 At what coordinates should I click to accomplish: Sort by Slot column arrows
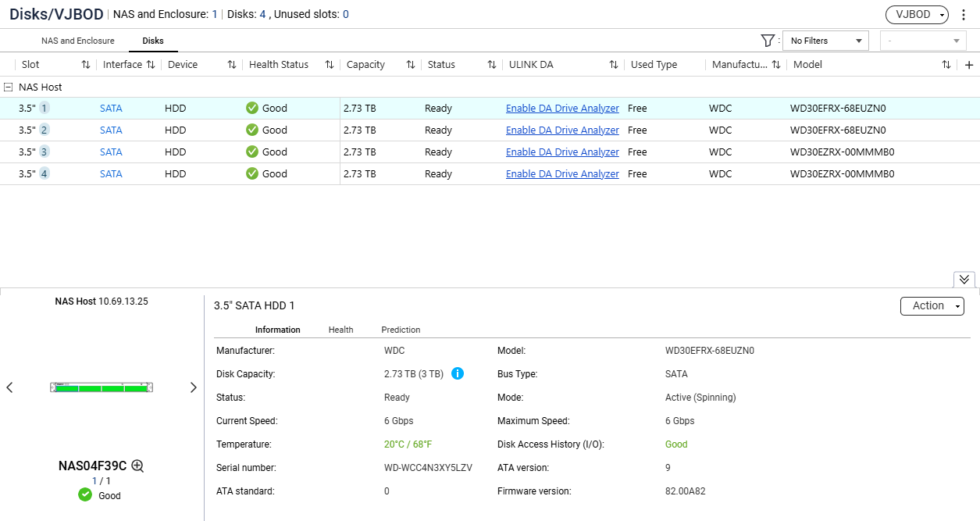86,65
